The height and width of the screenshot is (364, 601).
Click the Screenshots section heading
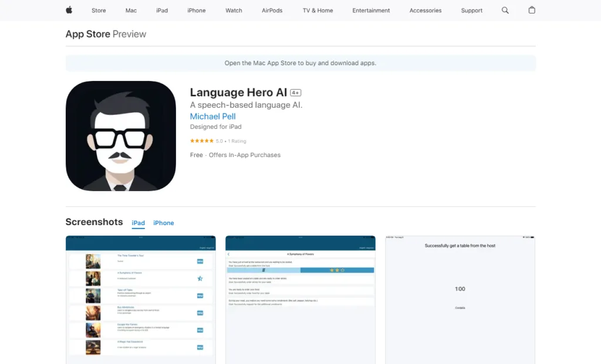click(x=94, y=222)
